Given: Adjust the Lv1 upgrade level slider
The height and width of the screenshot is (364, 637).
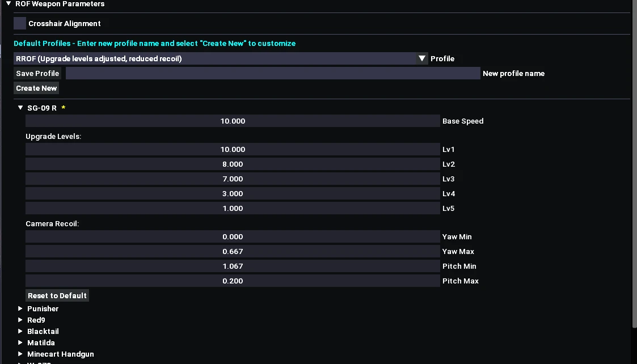Looking at the screenshot, I should tap(233, 149).
